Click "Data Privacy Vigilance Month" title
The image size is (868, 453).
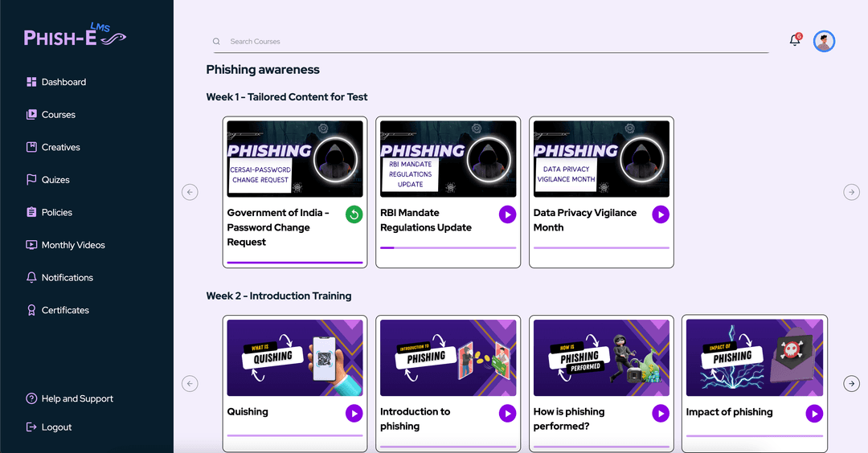584,220
